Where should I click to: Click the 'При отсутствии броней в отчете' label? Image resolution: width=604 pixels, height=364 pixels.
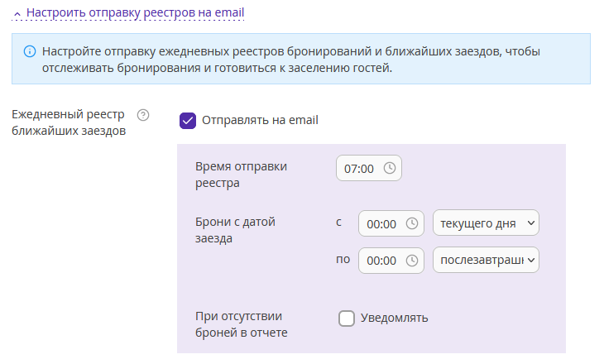click(242, 324)
